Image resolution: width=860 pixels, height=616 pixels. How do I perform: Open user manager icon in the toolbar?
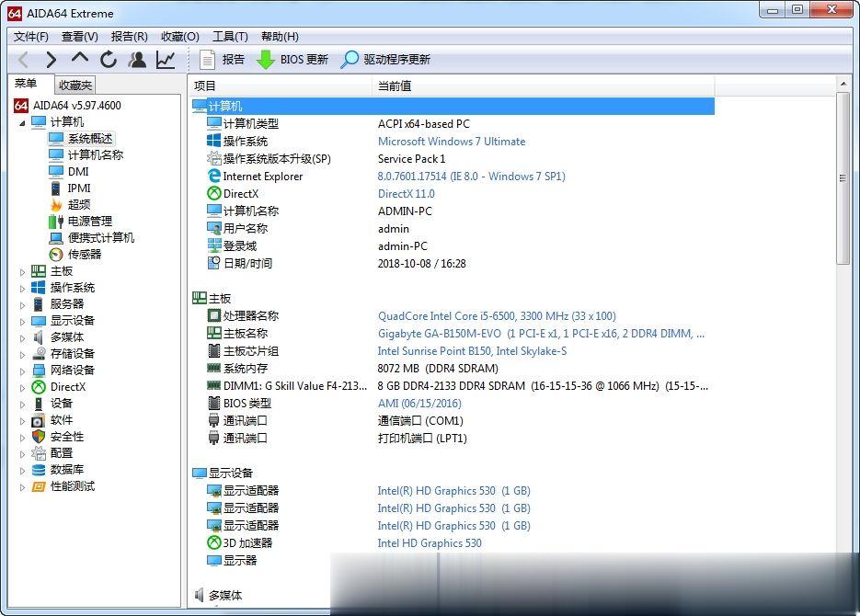137,59
